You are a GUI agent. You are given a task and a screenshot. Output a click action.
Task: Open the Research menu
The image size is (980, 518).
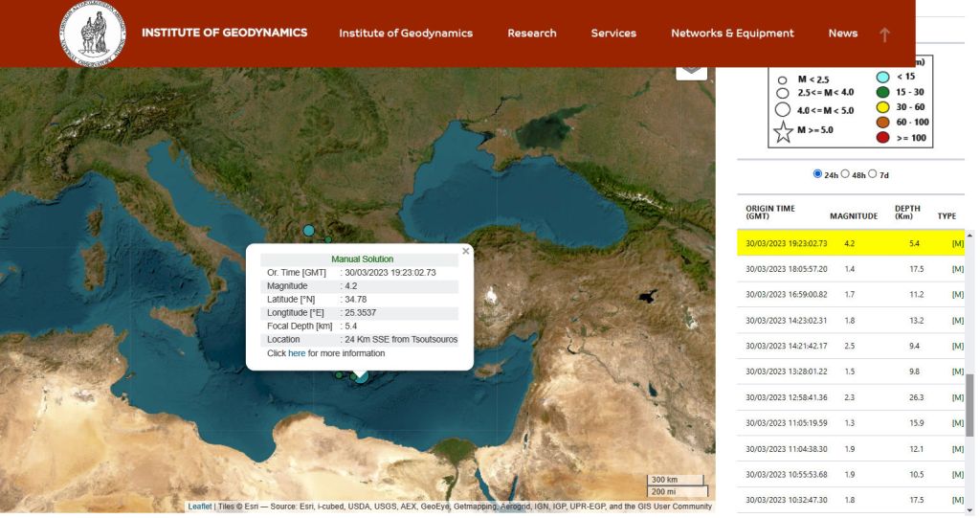click(532, 34)
